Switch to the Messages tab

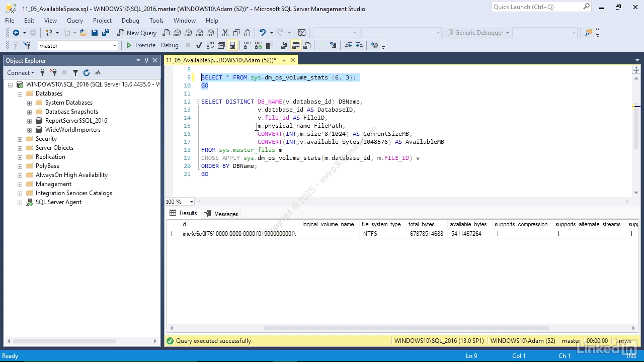(221, 214)
